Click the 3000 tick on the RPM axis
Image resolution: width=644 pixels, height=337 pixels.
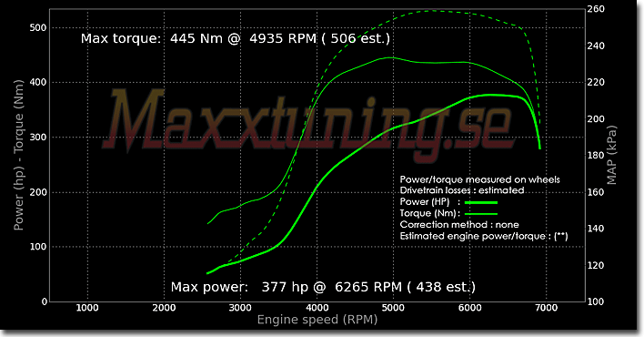240,308
